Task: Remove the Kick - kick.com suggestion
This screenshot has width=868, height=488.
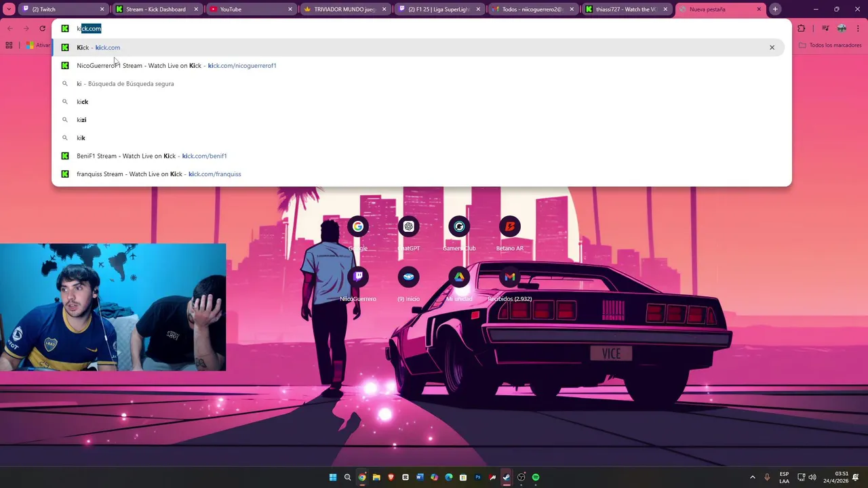Action: (x=772, y=47)
